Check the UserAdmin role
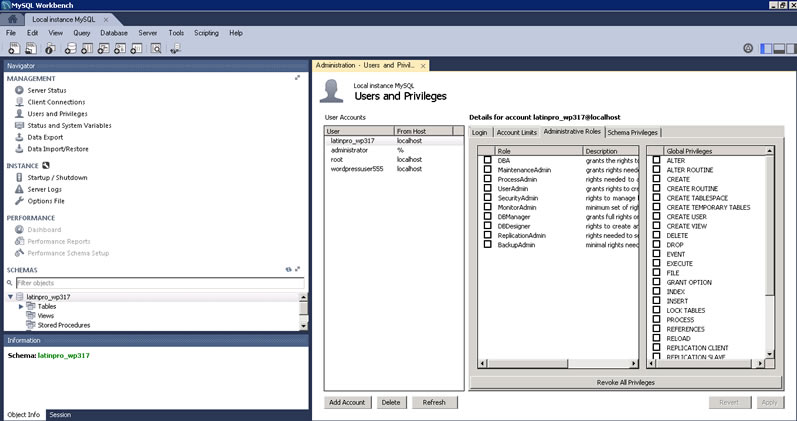The height and width of the screenshot is (421, 797). (487, 188)
